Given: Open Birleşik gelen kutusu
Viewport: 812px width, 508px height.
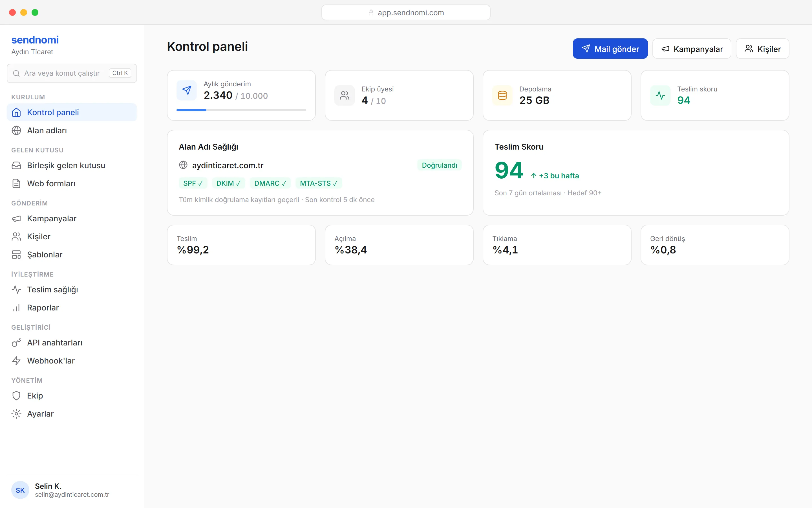Looking at the screenshot, I should (72, 165).
